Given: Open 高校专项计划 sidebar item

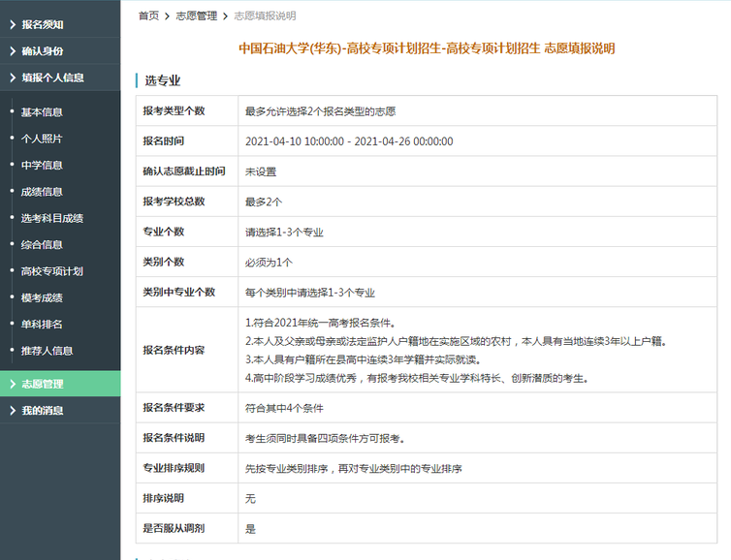Looking at the screenshot, I should [51, 271].
